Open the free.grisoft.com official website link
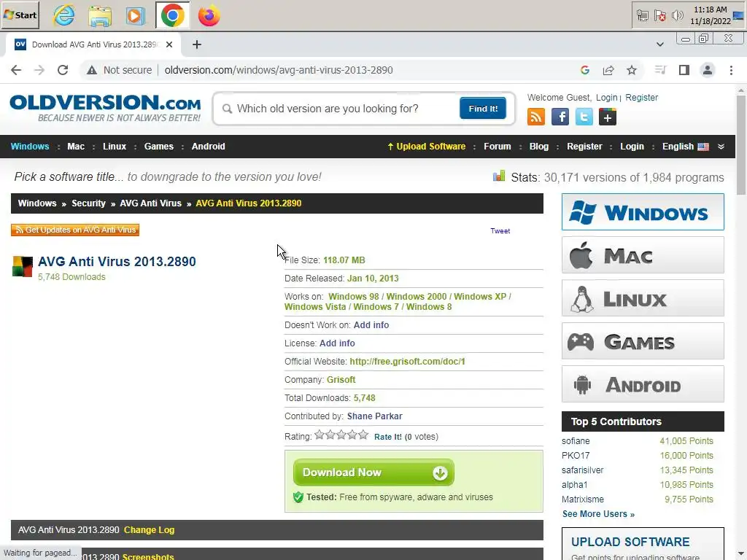The image size is (747, 560). click(x=407, y=362)
